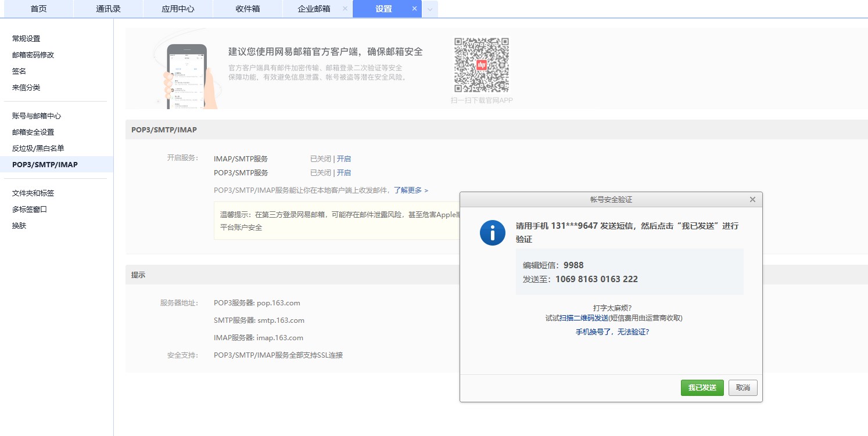Switch to the 通讯录 tab

point(108,9)
